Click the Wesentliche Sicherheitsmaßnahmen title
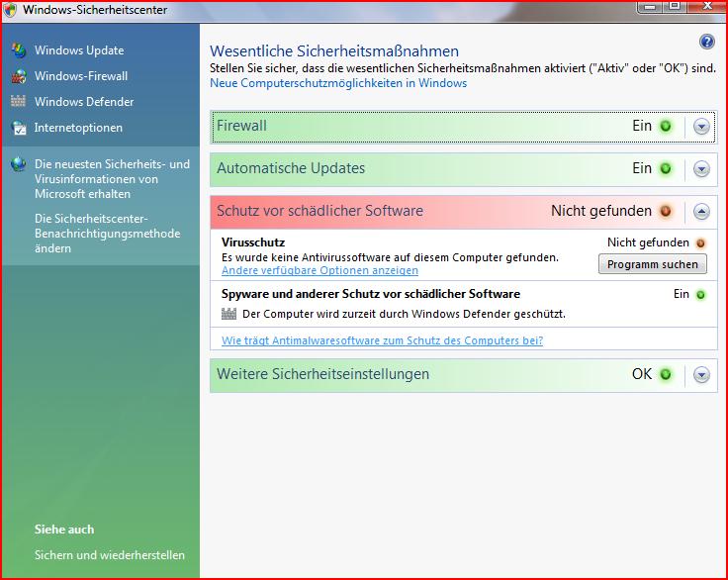728x580 pixels. click(334, 51)
